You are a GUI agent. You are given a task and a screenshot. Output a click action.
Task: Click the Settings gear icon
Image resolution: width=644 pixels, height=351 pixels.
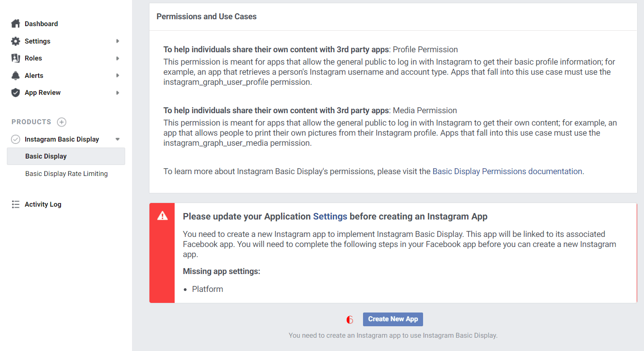[16, 41]
